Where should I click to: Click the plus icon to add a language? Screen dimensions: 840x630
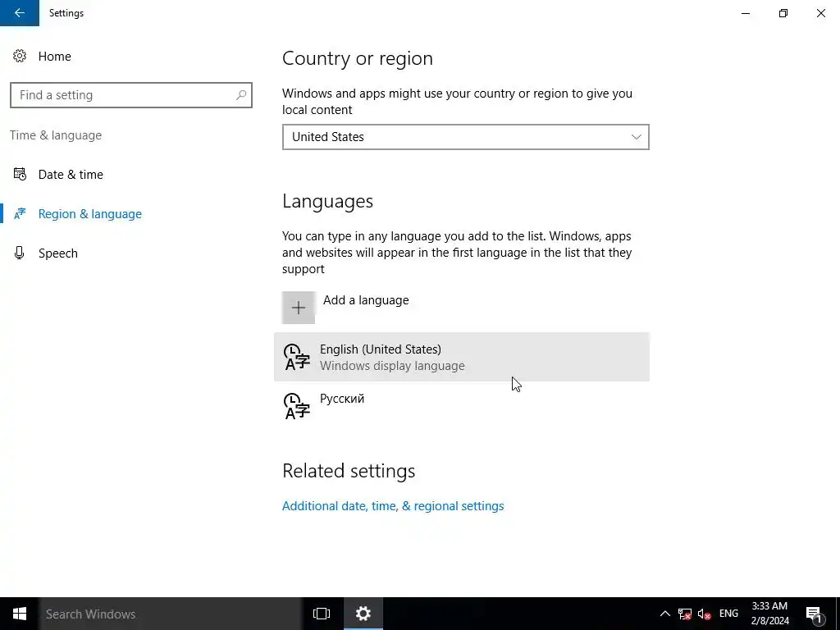(x=299, y=308)
